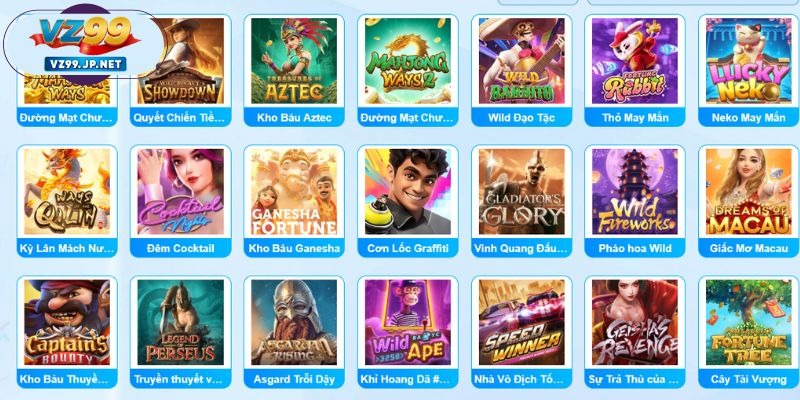The height and width of the screenshot is (400, 800).
Task: Open the Cocktail Nights game icon
Action: [x=181, y=192]
